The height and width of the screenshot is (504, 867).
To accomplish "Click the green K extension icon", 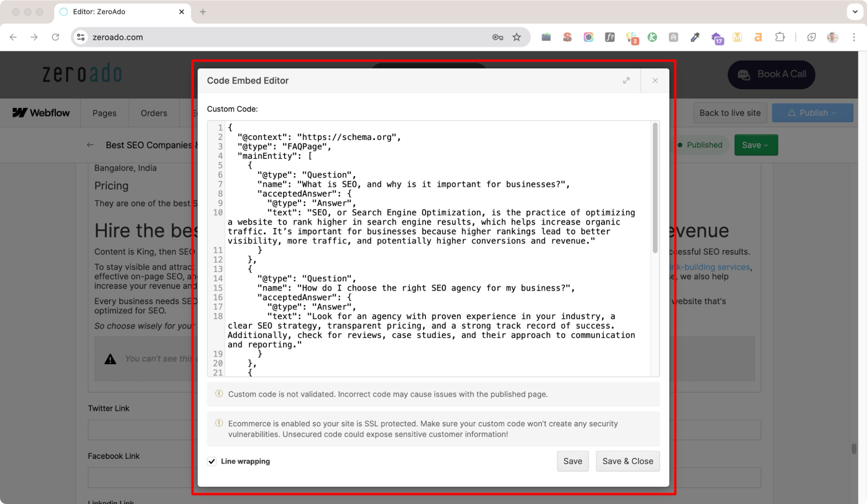I will point(652,37).
